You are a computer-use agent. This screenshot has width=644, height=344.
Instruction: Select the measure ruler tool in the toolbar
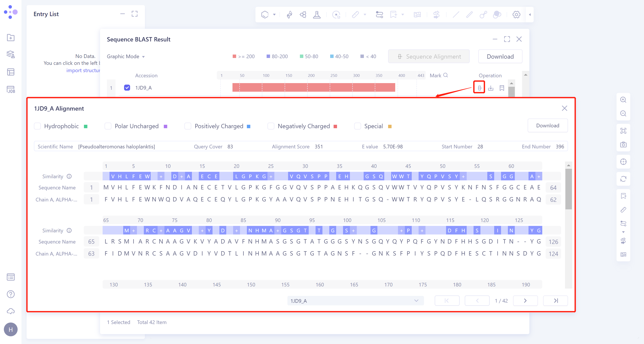[x=356, y=15]
